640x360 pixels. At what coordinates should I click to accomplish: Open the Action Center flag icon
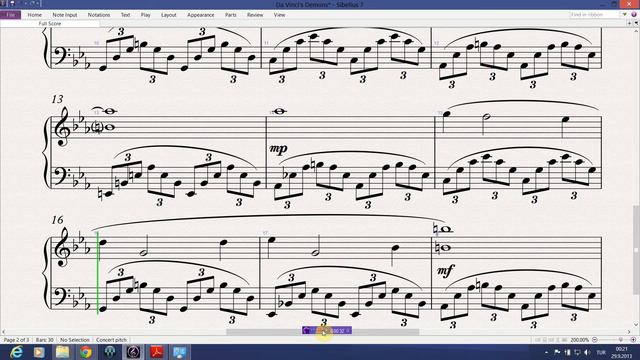(x=557, y=352)
